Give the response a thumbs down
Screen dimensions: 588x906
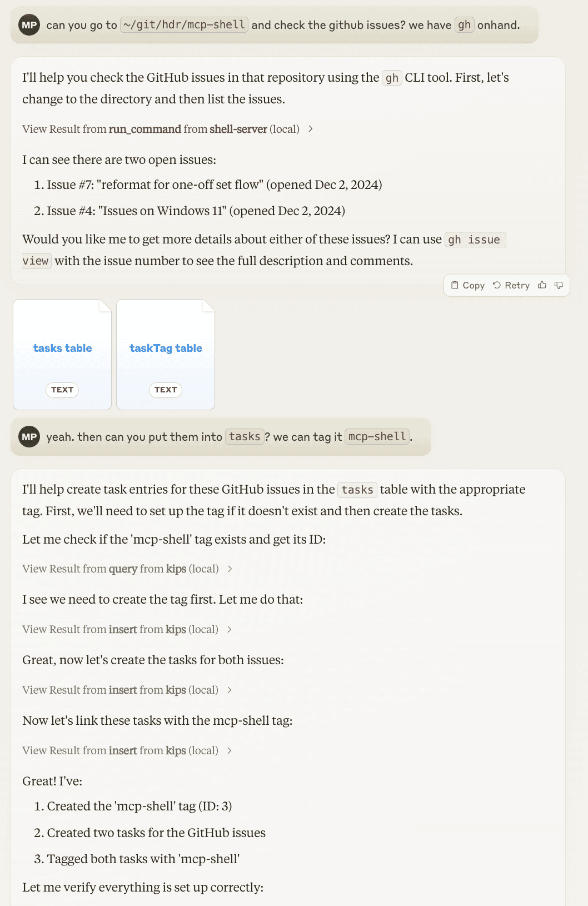[x=559, y=285]
